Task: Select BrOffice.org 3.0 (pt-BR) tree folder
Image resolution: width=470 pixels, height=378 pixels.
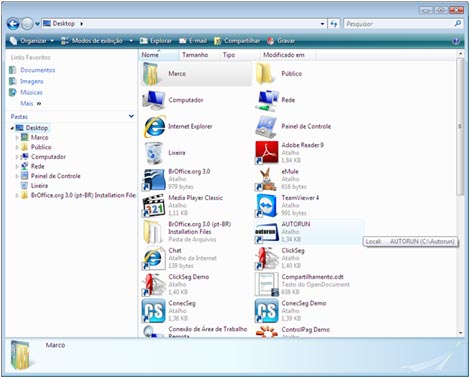Action: tap(83, 195)
